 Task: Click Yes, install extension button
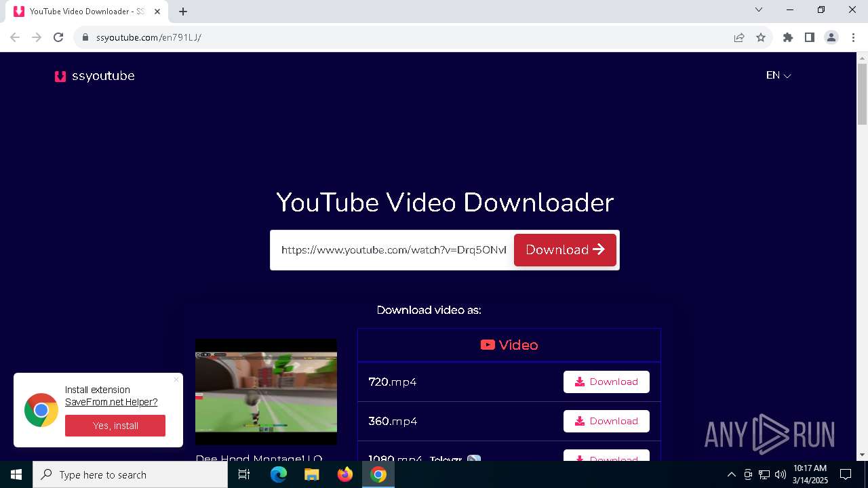[115, 426]
